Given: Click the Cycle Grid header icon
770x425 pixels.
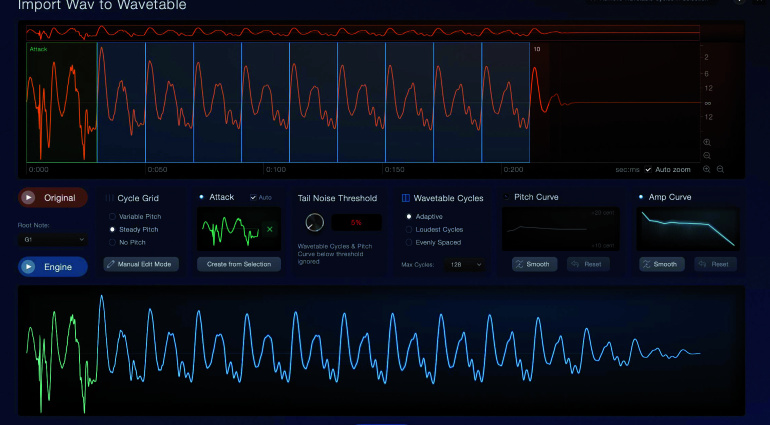Looking at the screenshot, I should click(x=109, y=198).
